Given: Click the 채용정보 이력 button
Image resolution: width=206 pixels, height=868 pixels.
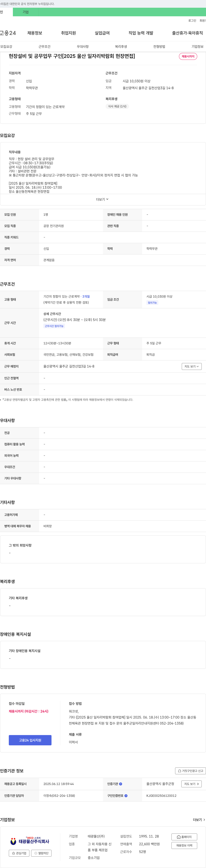Looking at the screenshot, I should pyautogui.click(x=184, y=845).
